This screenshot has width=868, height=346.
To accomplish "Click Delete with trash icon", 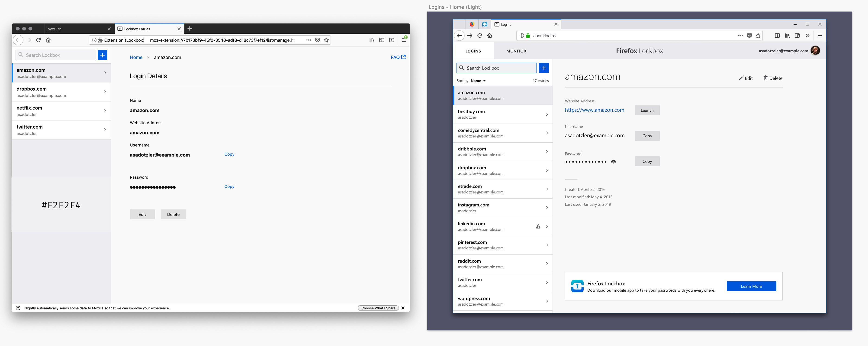I will pos(773,78).
